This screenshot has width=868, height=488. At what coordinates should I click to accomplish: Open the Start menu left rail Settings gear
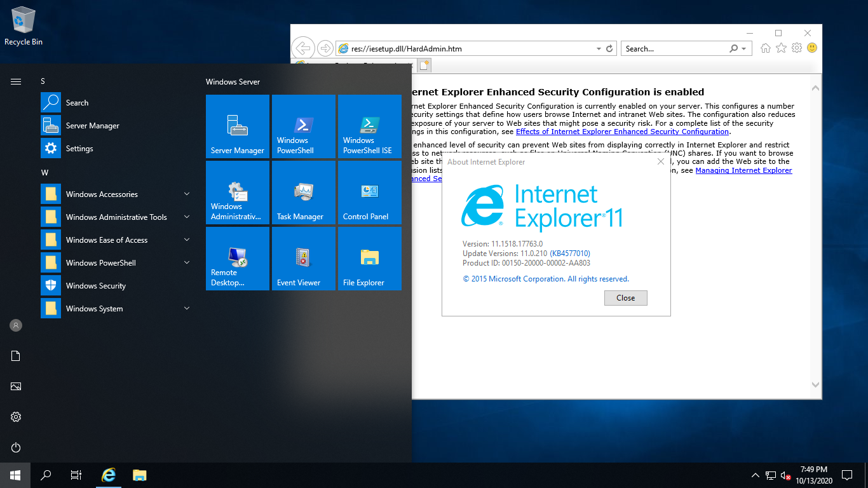tap(16, 417)
